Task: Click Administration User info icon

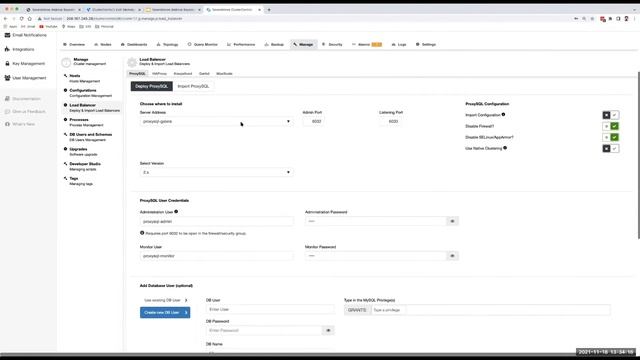Action: click(x=176, y=212)
